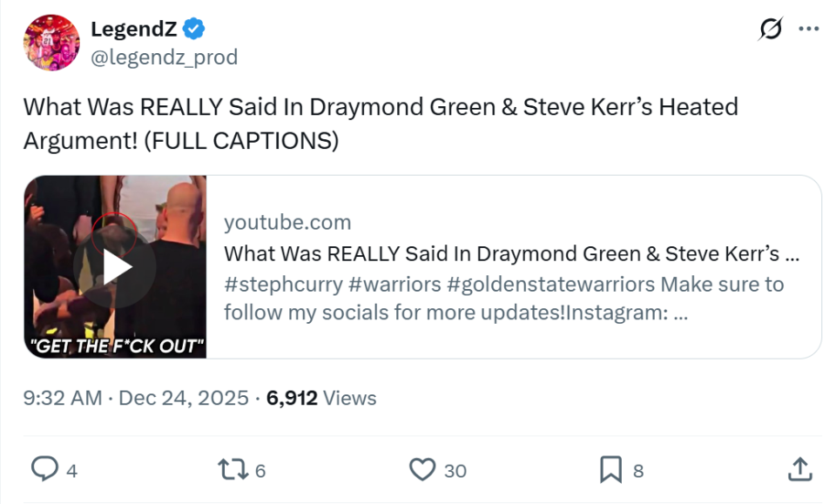Image resolution: width=836 pixels, height=504 pixels.
Task: Click the youtube.com domain in link card
Action: pyautogui.click(x=287, y=222)
